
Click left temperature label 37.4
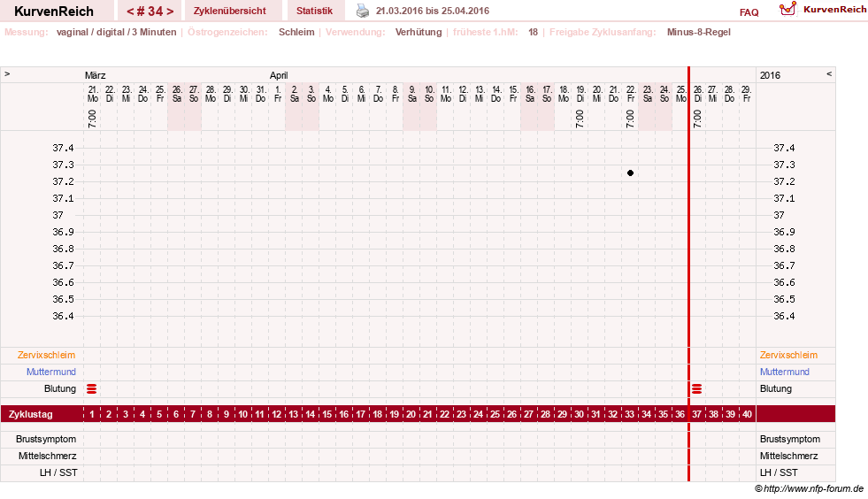tap(63, 148)
